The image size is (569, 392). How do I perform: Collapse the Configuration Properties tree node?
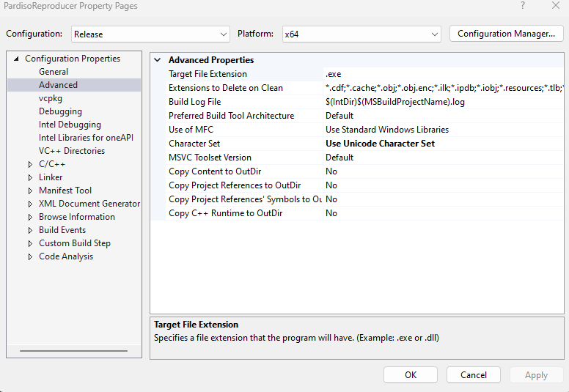pos(16,59)
